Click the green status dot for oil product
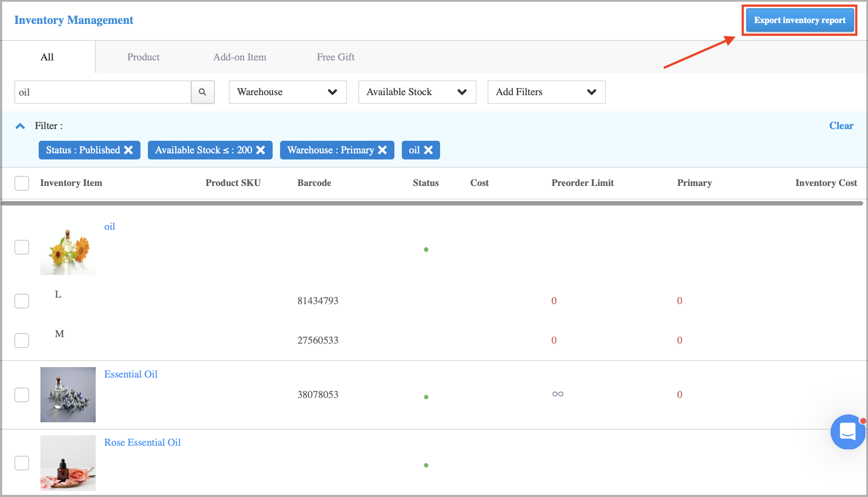Screen dimensions: 868x497 pos(426,249)
